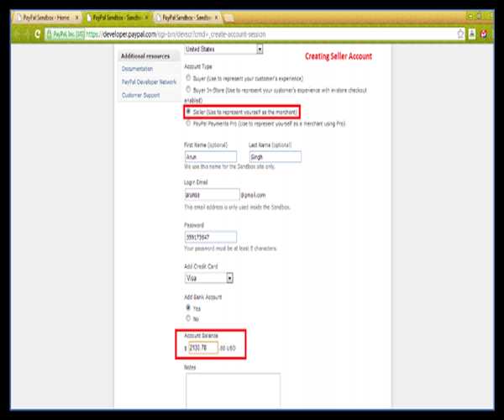
Task: Click the Account Balance input field
Action: click(x=202, y=347)
